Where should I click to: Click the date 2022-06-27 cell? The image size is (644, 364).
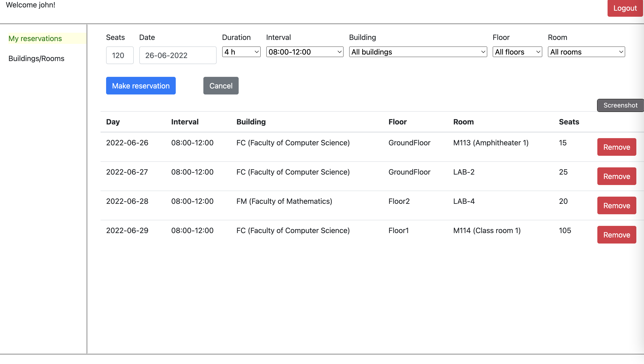[127, 172]
